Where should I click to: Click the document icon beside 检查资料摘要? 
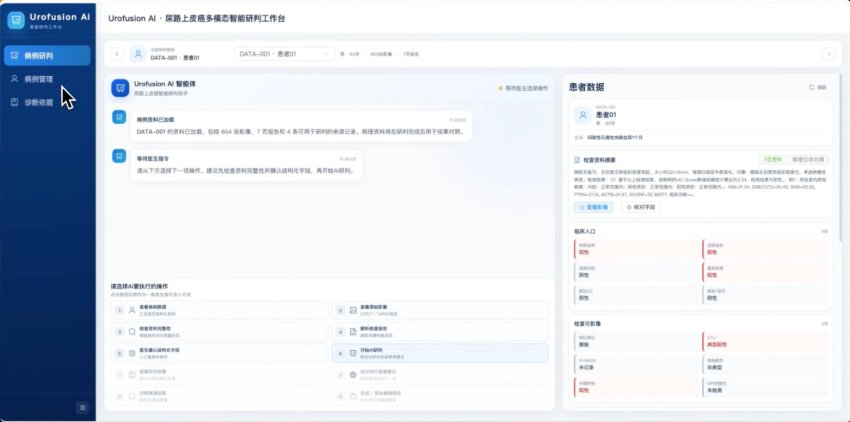(577, 160)
